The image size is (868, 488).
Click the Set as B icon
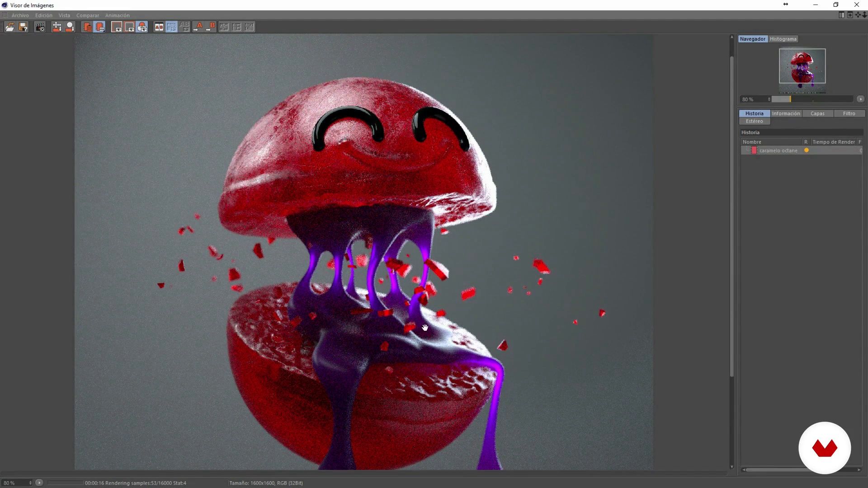pos(211,27)
